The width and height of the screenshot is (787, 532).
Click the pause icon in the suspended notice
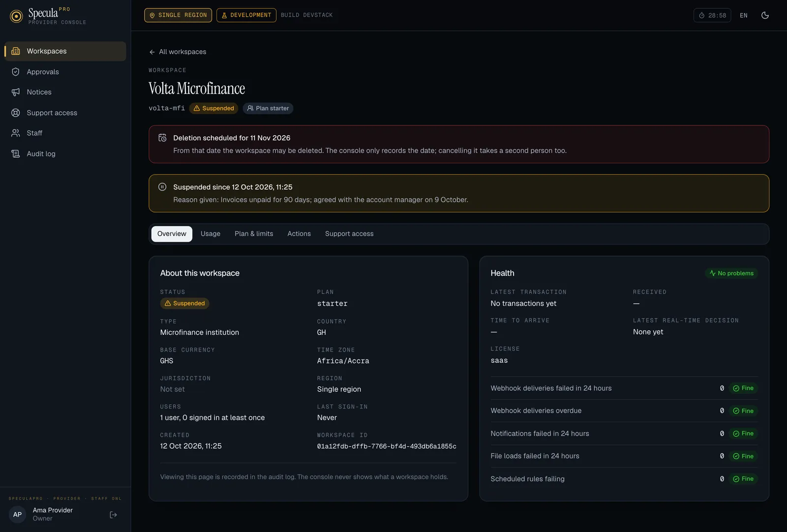coord(162,187)
